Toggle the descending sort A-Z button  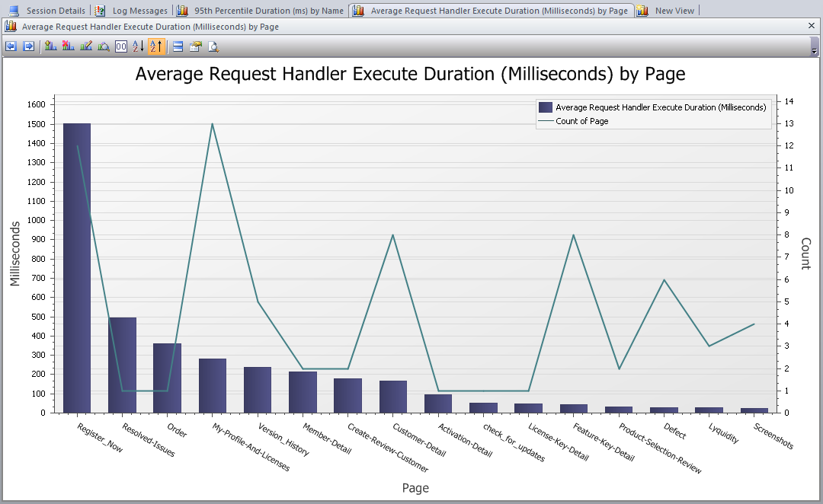coord(155,46)
